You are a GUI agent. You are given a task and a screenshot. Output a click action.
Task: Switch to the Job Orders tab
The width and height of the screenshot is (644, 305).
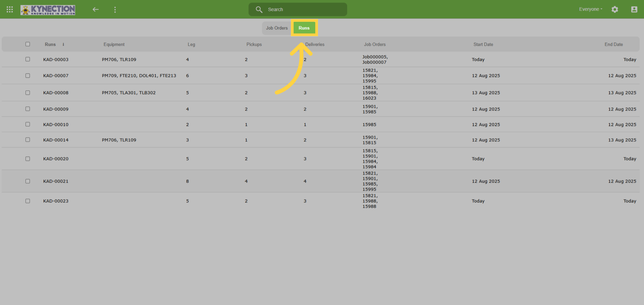coord(277,28)
